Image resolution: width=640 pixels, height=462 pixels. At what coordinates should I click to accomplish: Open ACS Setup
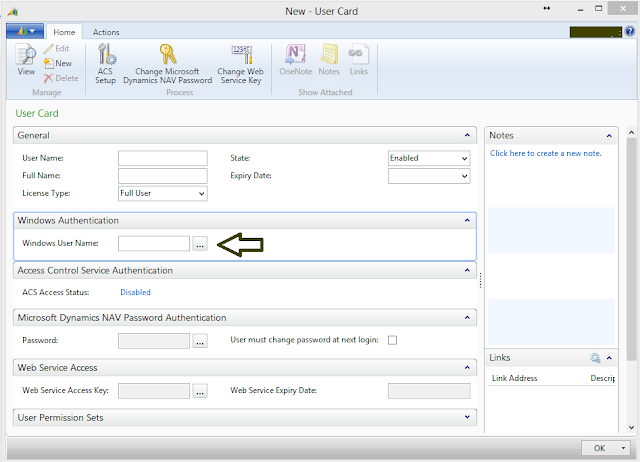coord(106,64)
